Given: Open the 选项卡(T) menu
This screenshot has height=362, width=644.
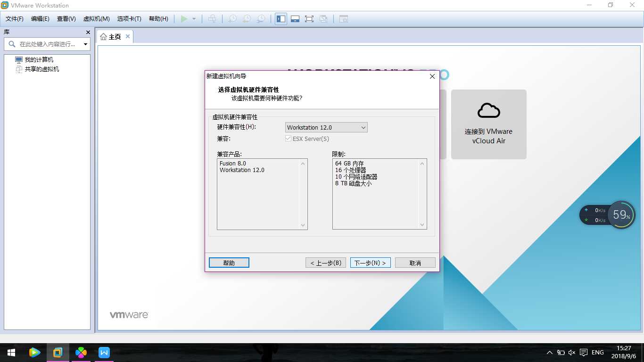Looking at the screenshot, I should 129,19.
